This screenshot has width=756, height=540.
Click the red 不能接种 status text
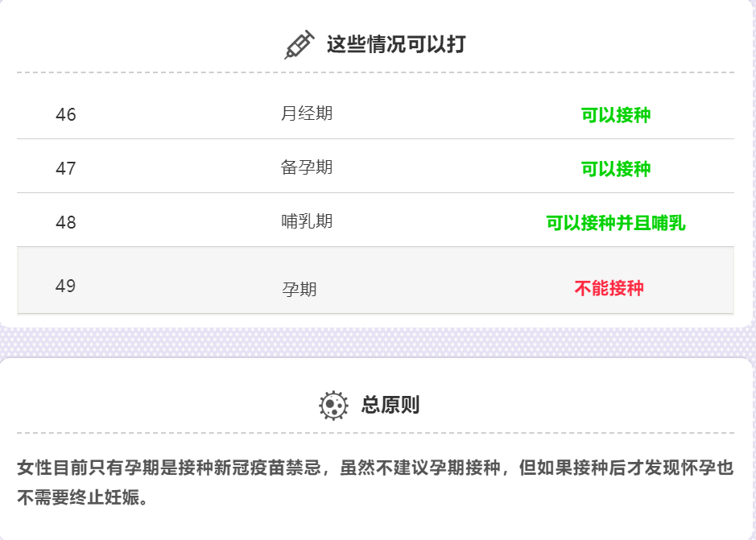(609, 289)
